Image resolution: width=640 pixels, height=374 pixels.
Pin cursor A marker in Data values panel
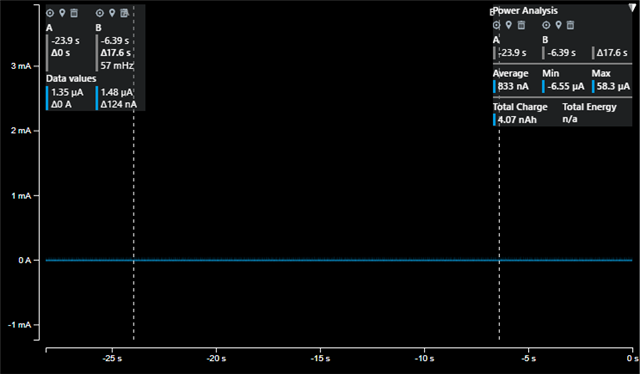click(62, 13)
